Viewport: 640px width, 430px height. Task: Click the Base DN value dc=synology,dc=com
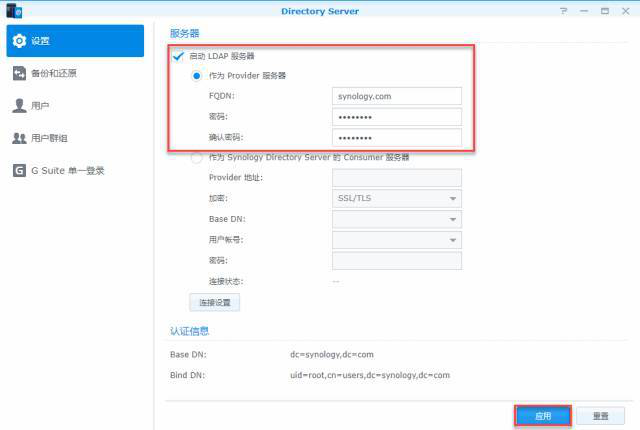click(332, 355)
